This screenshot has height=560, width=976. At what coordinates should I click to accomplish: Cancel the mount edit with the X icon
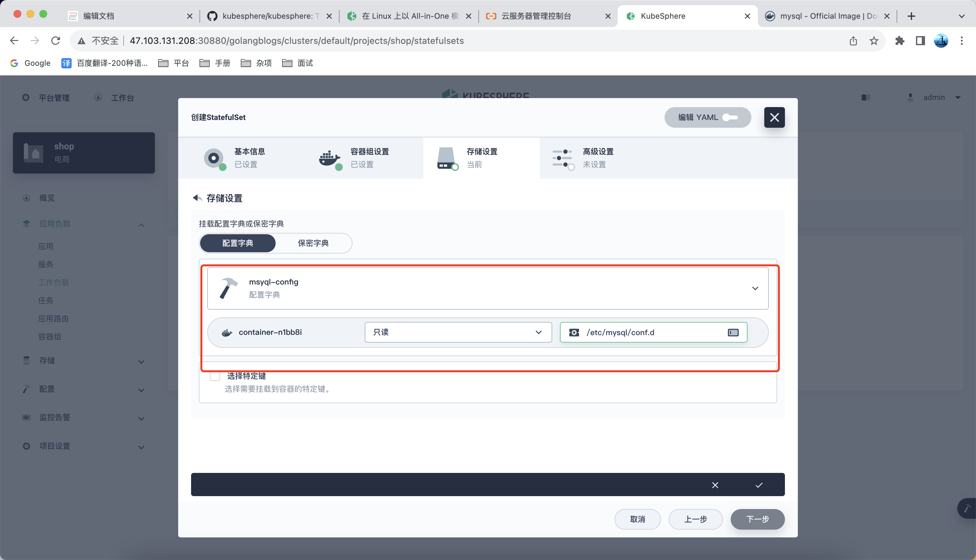(x=715, y=485)
